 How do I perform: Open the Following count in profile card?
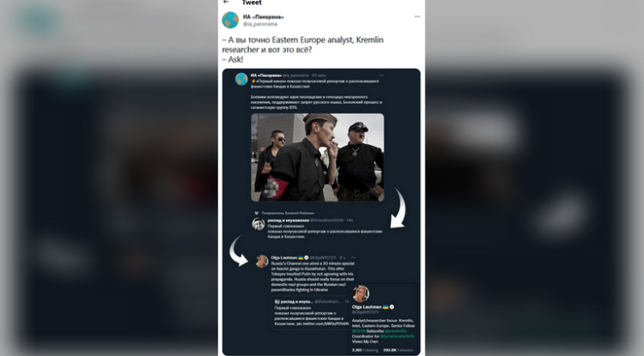[x=365, y=350]
